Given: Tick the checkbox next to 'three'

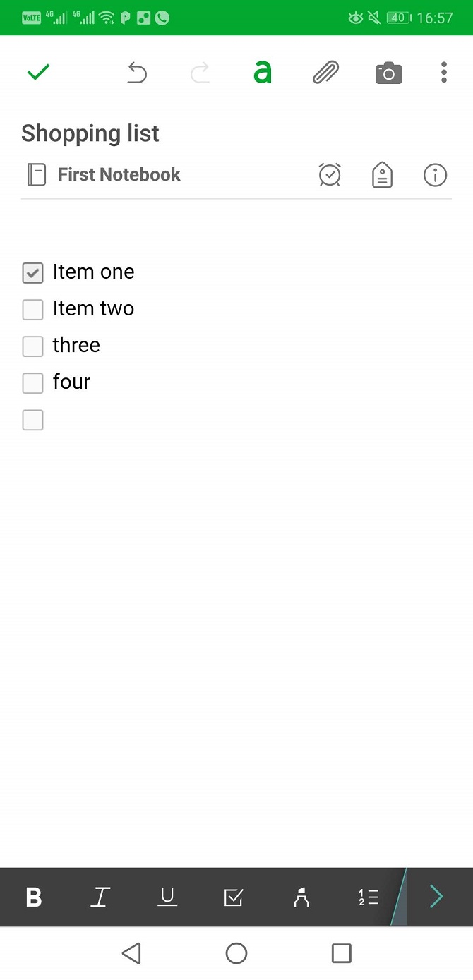Looking at the screenshot, I should (x=33, y=346).
